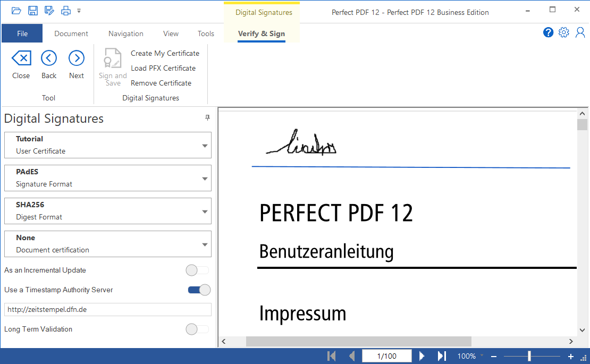590x364 pixels.
Task: Expand the User Certificate dropdown
Action: click(x=205, y=146)
